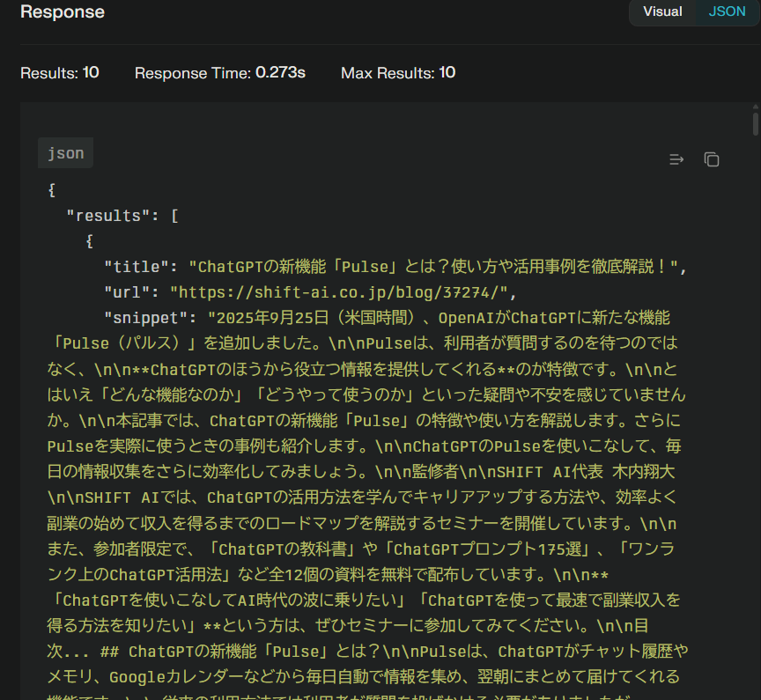
Task: Click the json language label badge
Action: click(x=65, y=153)
